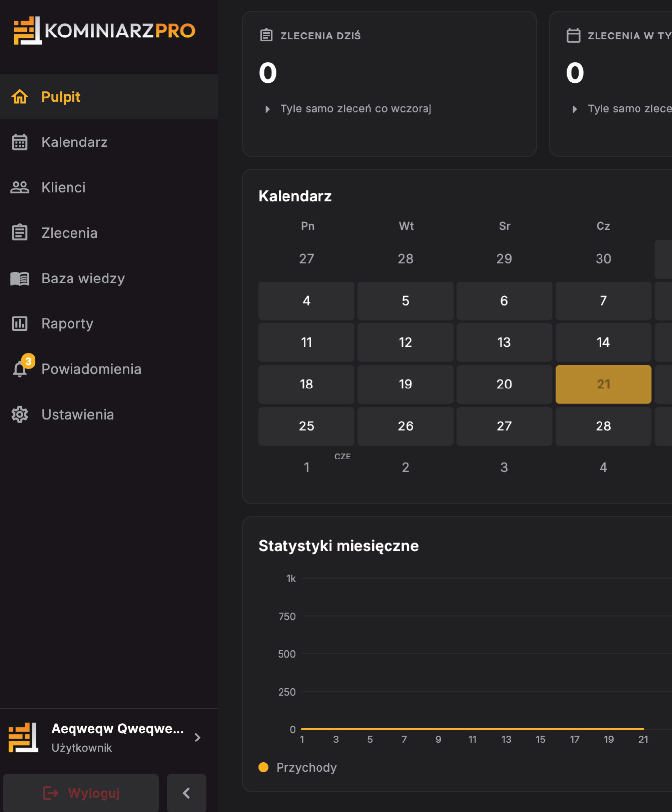Click the Baza wiedzy book icon
This screenshot has height=812, width=672.
tap(20, 279)
